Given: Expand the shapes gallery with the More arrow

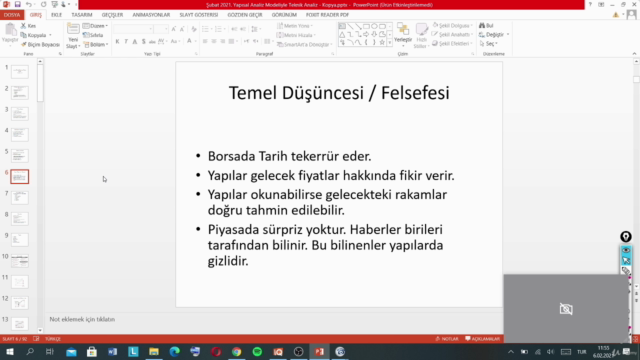Looking at the screenshot, I should 390,42.
